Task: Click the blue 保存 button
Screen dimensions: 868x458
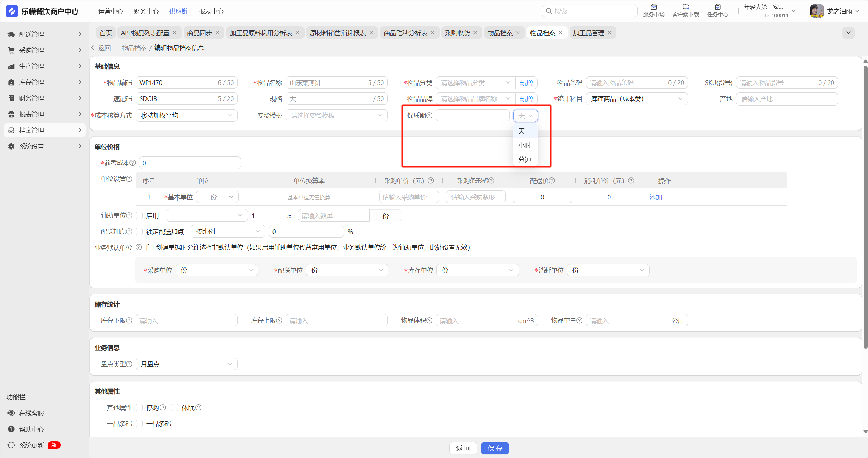Action: [494, 448]
